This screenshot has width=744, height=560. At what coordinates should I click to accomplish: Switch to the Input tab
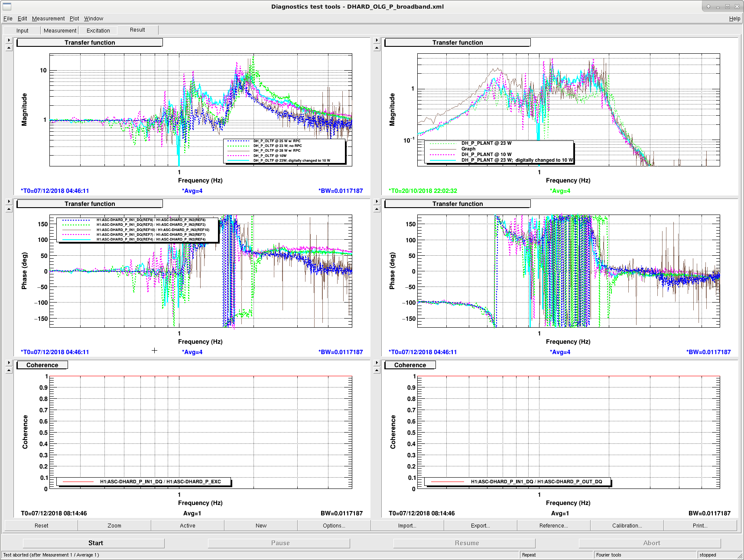22,30
